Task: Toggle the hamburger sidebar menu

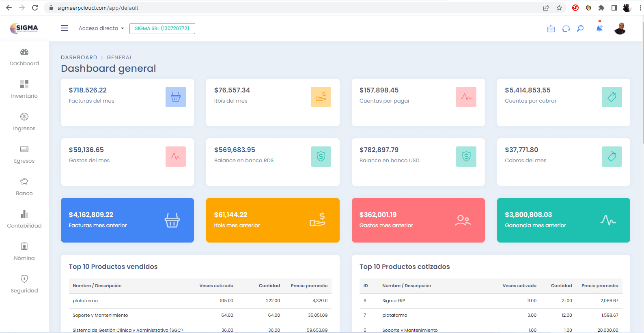Action: [65, 28]
